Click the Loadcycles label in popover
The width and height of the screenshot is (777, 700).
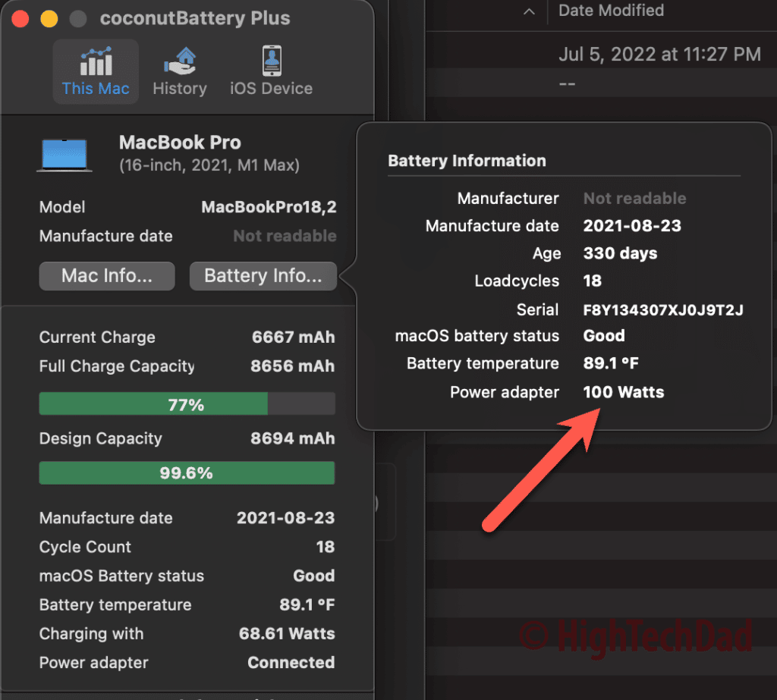[x=517, y=281]
